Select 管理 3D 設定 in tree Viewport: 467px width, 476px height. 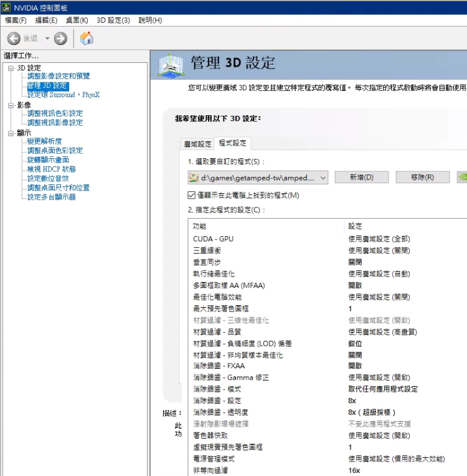48,85
